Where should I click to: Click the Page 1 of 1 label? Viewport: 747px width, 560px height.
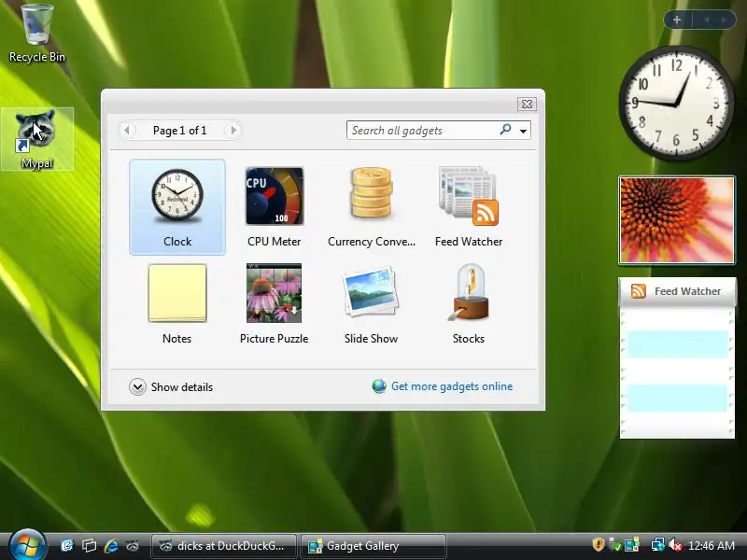(179, 131)
